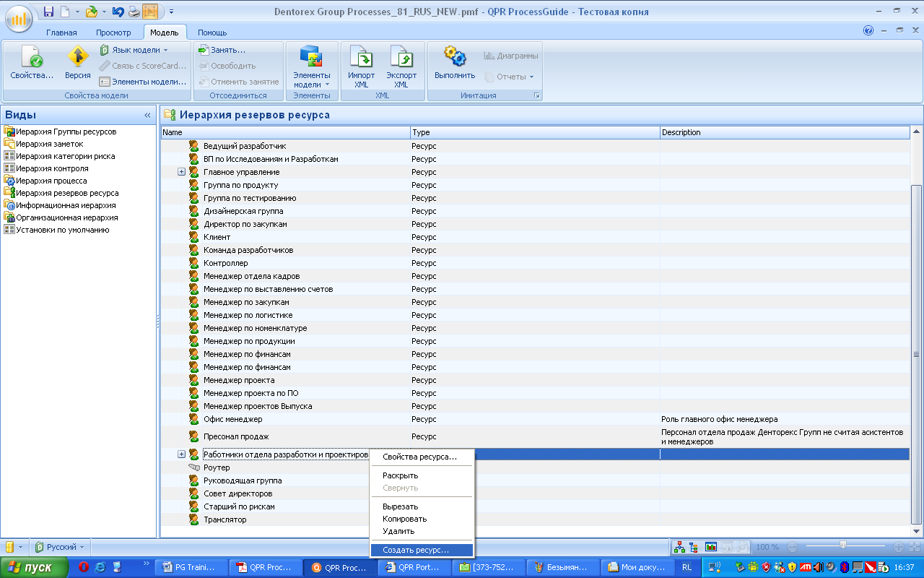Viewport: 924px width, 578px height.
Task: Open the Язык модели dropdown
Action: click(134, 50)
